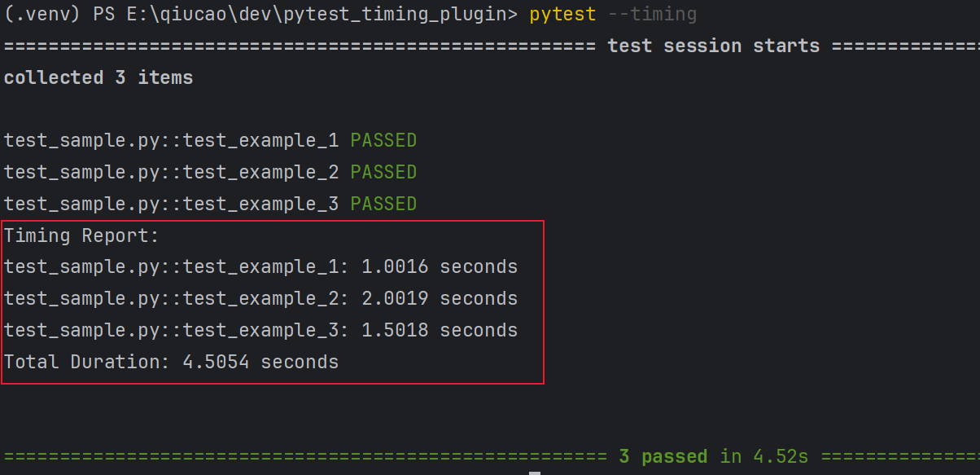Click the PASSED status for test_example_2
This screenshot has height=475, width=980.
pyautogui.click(x=383, y=172)
